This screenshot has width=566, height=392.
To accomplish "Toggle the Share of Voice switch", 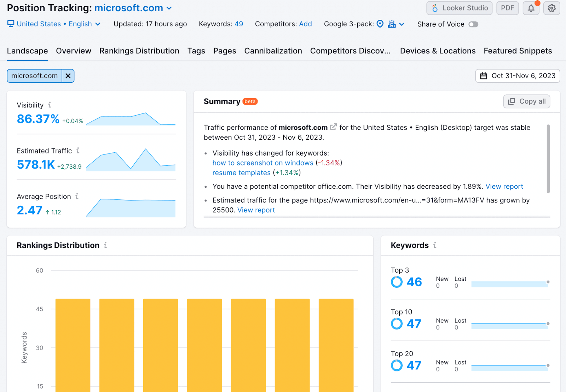I will coord(473,24).
